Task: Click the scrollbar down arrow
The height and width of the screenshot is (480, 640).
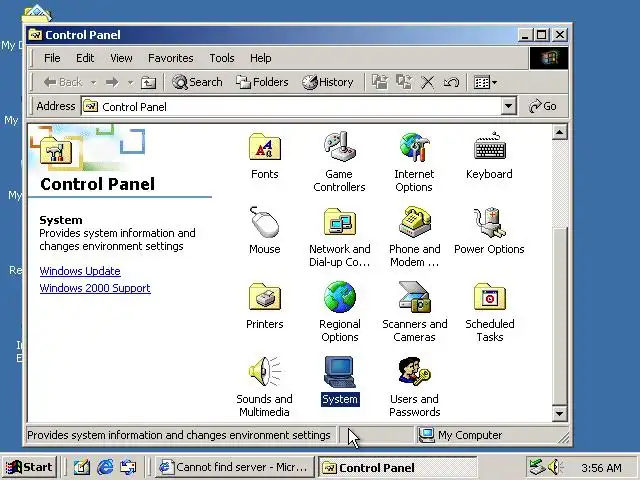Action: (560, 414)
